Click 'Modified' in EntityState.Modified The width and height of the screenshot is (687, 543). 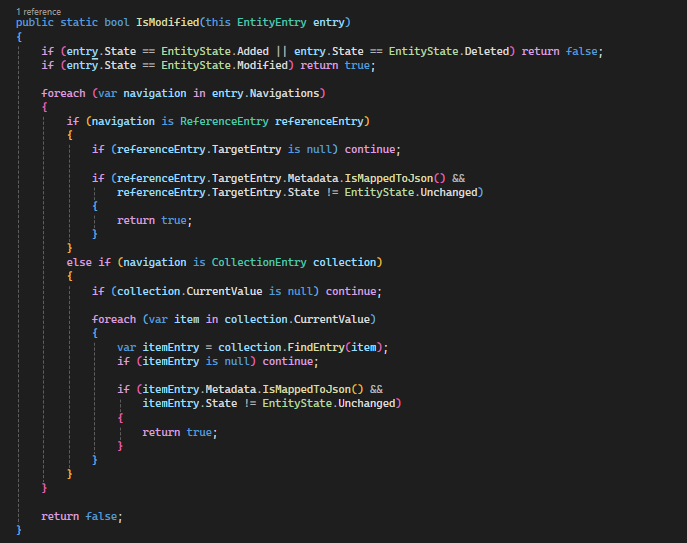point(262,65)
